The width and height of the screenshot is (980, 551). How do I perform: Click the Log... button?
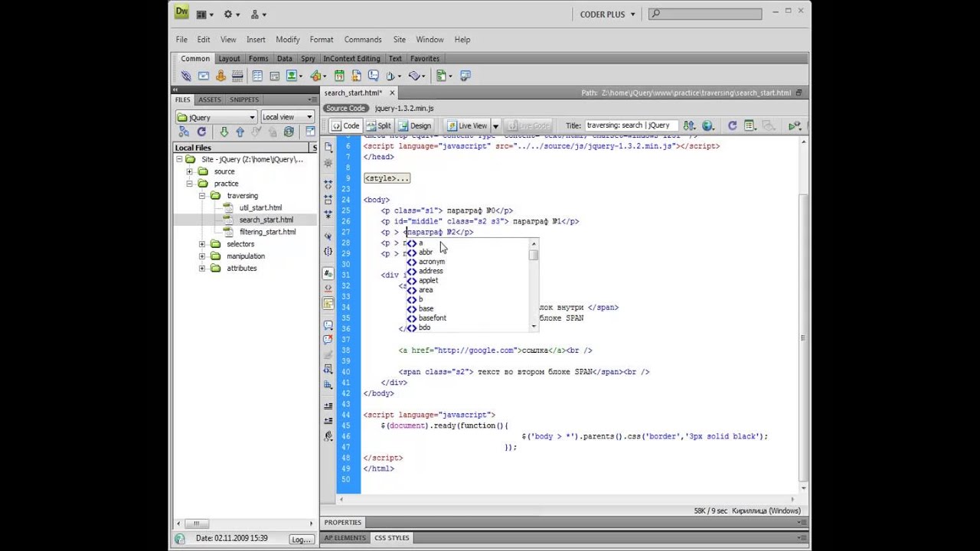point(301,539)
